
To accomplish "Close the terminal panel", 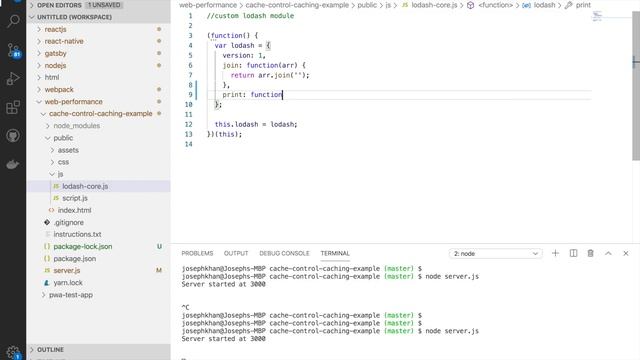I will (626, 253).
